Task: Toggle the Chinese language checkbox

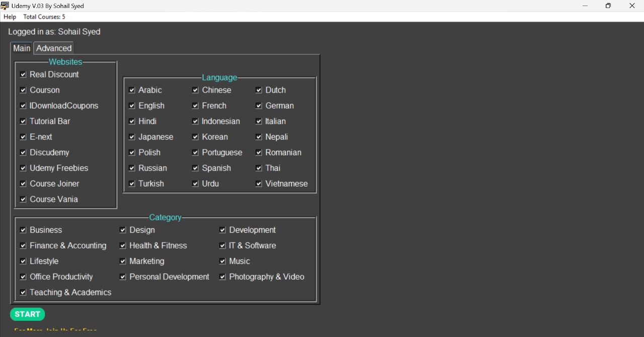Action: [195, 90]
